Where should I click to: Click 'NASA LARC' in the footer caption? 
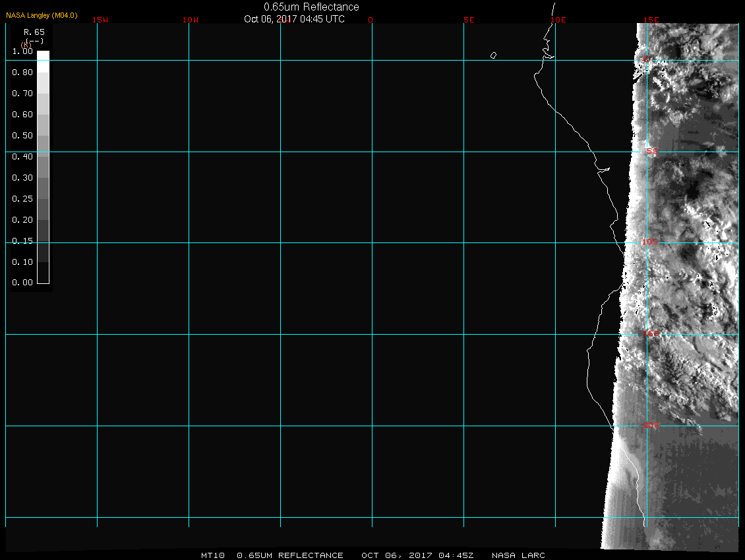point(518,555)
